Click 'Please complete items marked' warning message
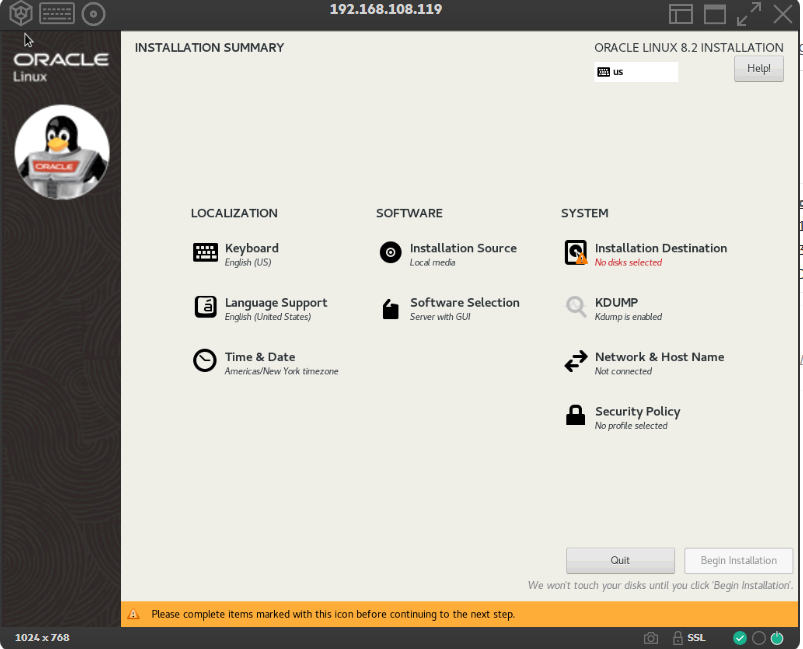This screenshot has height=649, width=803. point(333,614)
